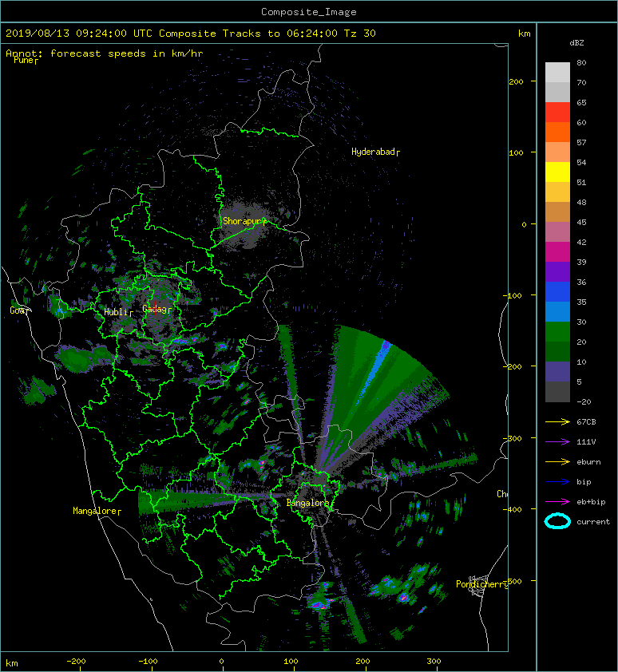Pick the dark orange 60 dBZ swatch
This screenshot has height=672, width=618.
pyautogui.click(x=557, y=132)
